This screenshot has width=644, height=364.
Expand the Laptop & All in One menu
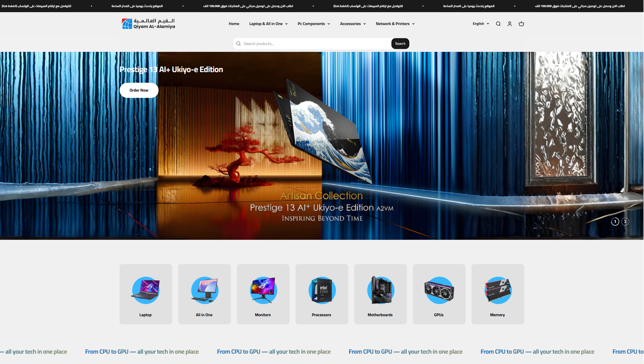[268, 24]
